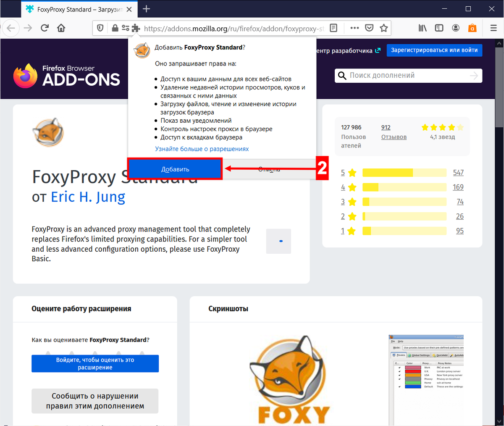Open the Library bookshelf icon
This screenshot has width=504, height=426.
pyautogui.click(x=423, y=28)
